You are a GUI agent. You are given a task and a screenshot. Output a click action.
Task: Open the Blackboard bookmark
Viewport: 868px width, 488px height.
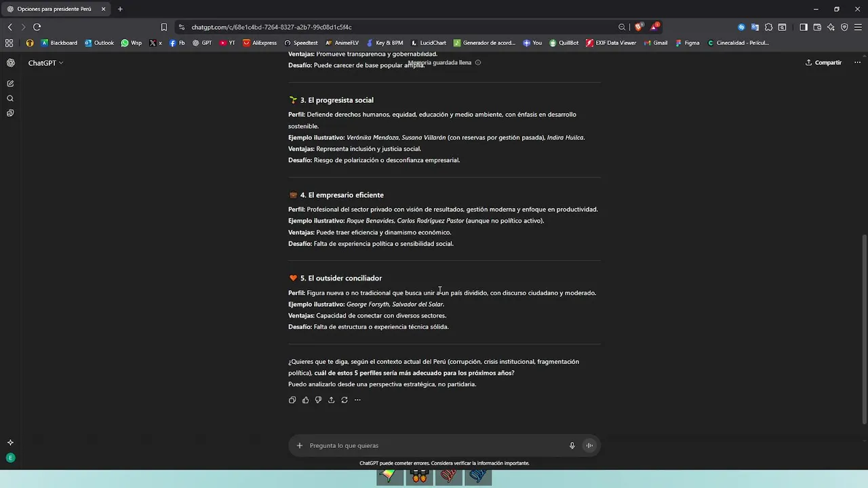(59, 43)
